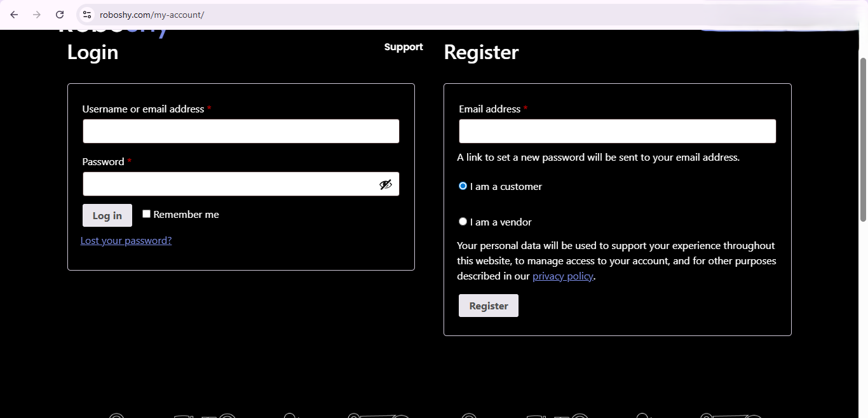Click the truck-shaped icon in the footer
868x418 pixels.
click(378, 416)
